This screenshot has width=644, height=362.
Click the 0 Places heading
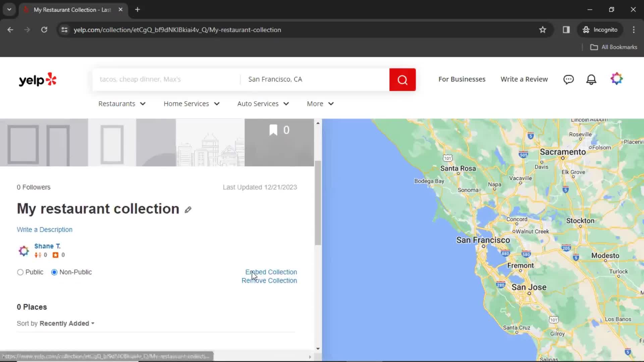coord(32,307)
